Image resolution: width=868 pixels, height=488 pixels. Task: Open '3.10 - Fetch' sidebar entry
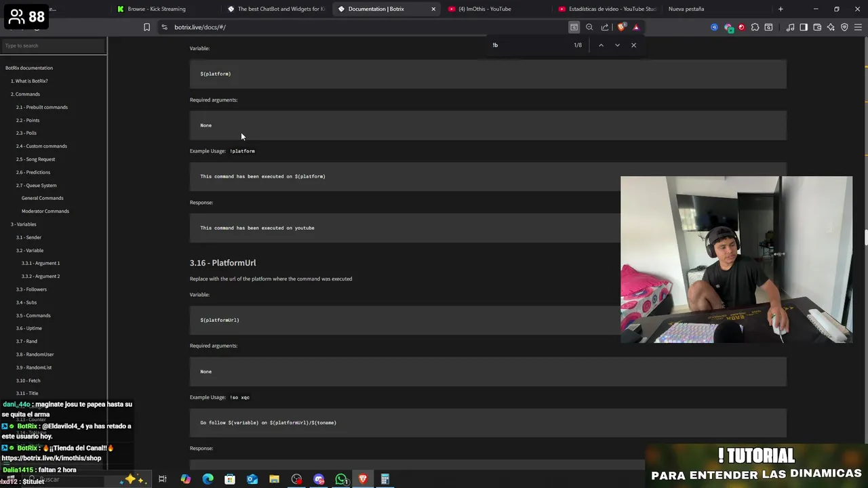28,380
